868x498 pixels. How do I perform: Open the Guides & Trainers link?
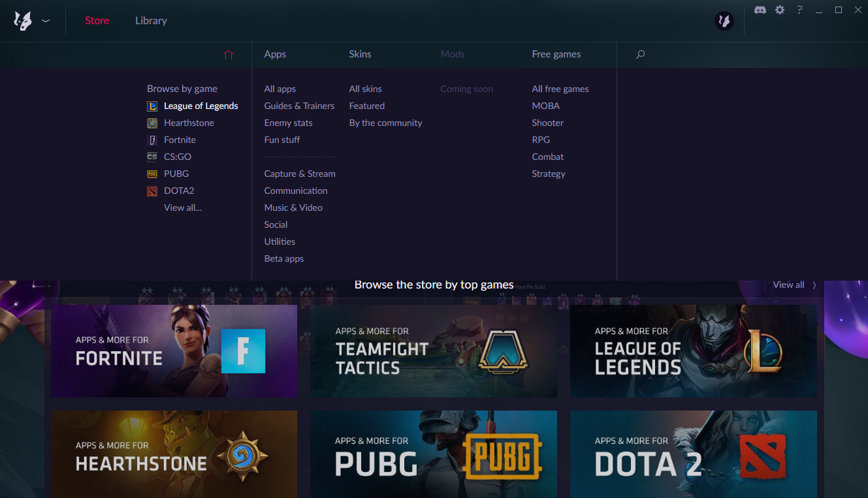299,106
